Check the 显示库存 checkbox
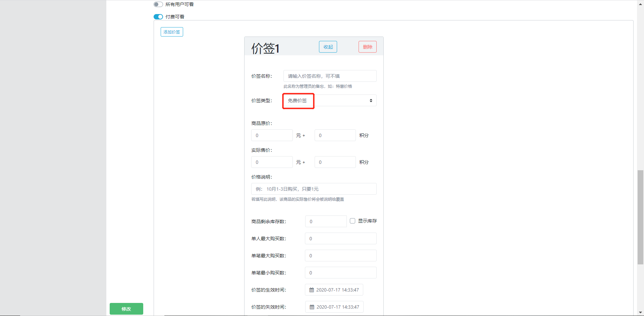Viewport: 644px width, 316px height. [x=353, y=221]
